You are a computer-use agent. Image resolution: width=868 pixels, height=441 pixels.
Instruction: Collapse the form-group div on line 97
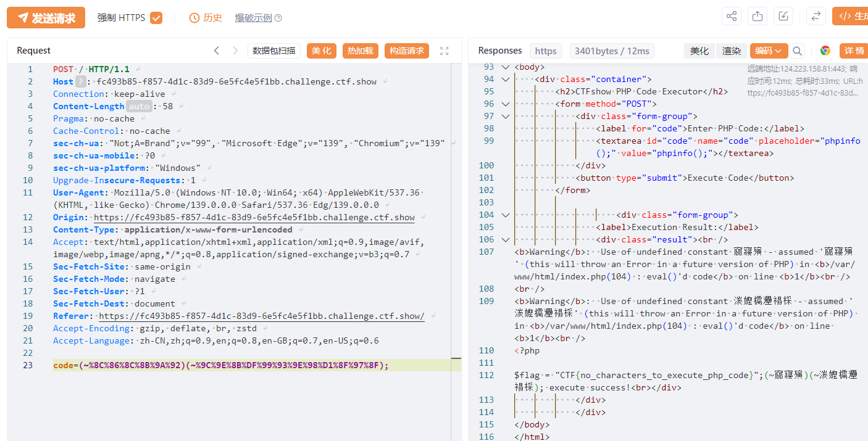point(506,116)
